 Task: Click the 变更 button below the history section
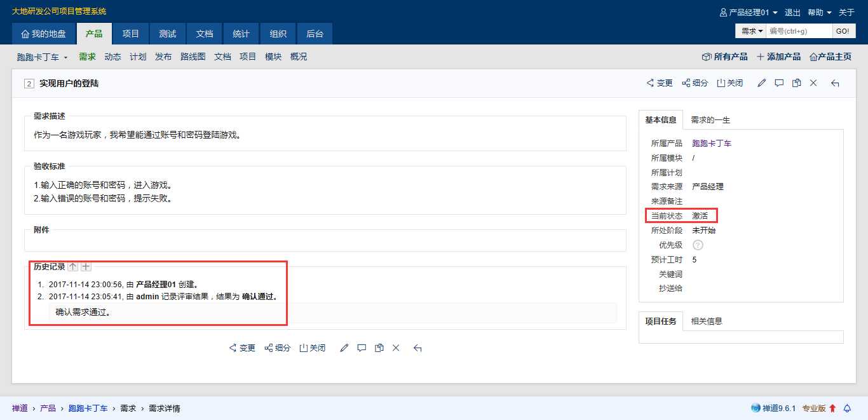point(242,348)
